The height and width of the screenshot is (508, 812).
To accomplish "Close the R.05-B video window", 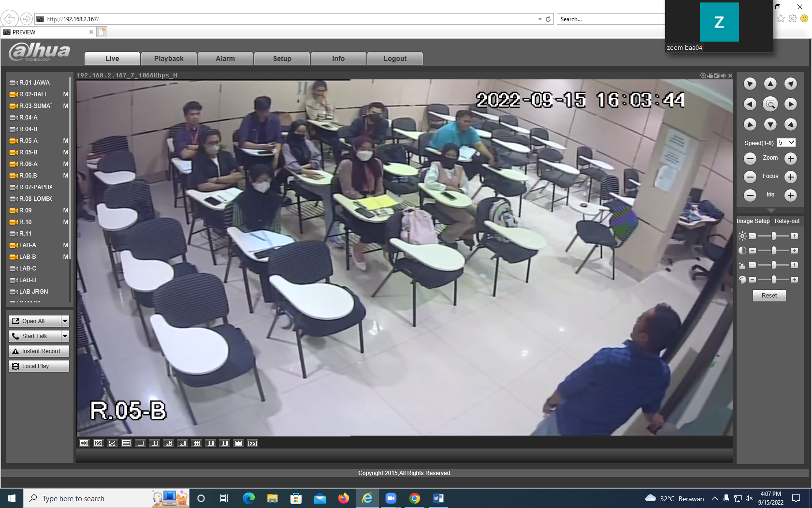I will click(x=730, y=75).
